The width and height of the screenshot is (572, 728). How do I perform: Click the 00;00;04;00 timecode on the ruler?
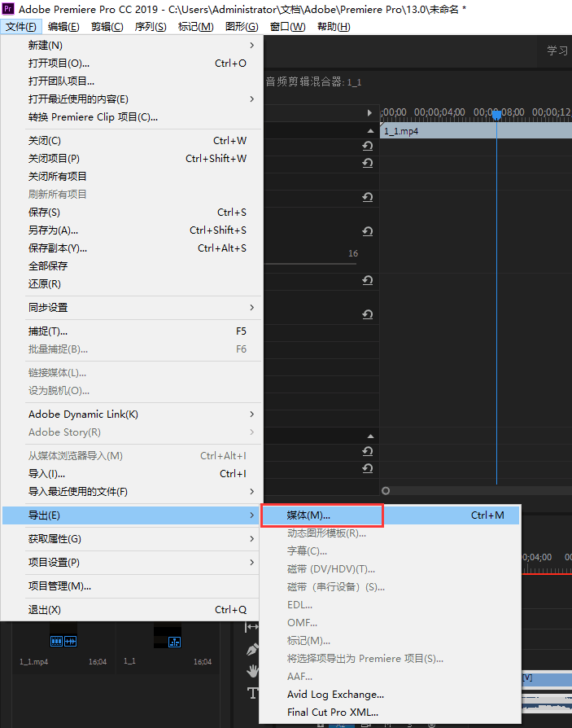click(x=439, y=112)
